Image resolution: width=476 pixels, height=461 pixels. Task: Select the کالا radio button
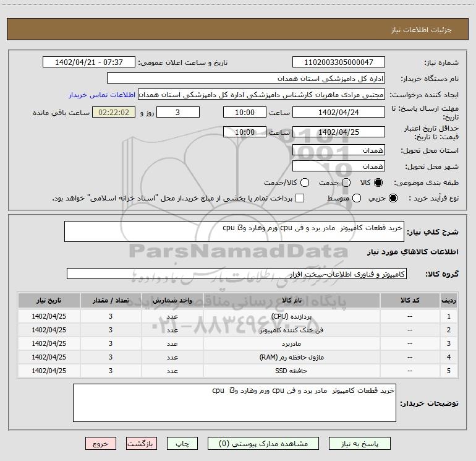(378, 183)
